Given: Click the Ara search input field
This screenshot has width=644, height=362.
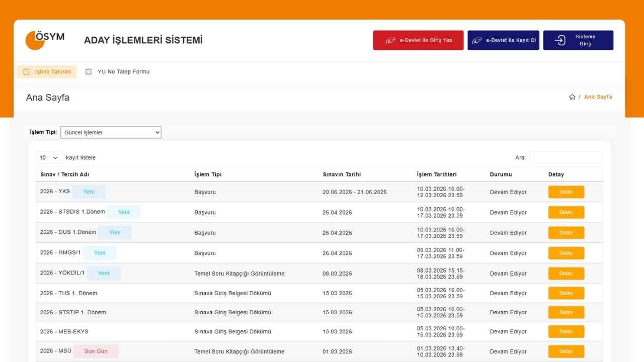Looking at the screenshot, I should coord(566,158).
